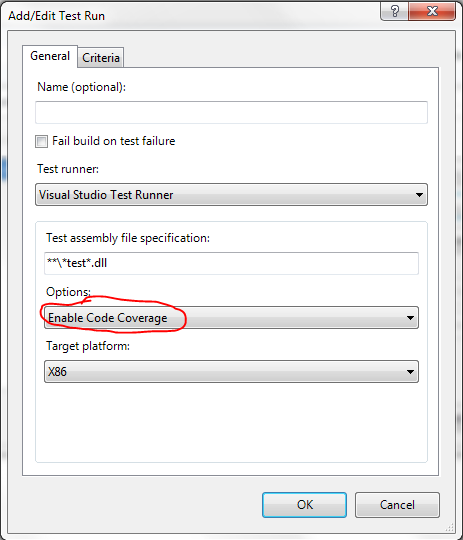
Task: Focus the Name (optional) text field
Action: tap(232, 112)
